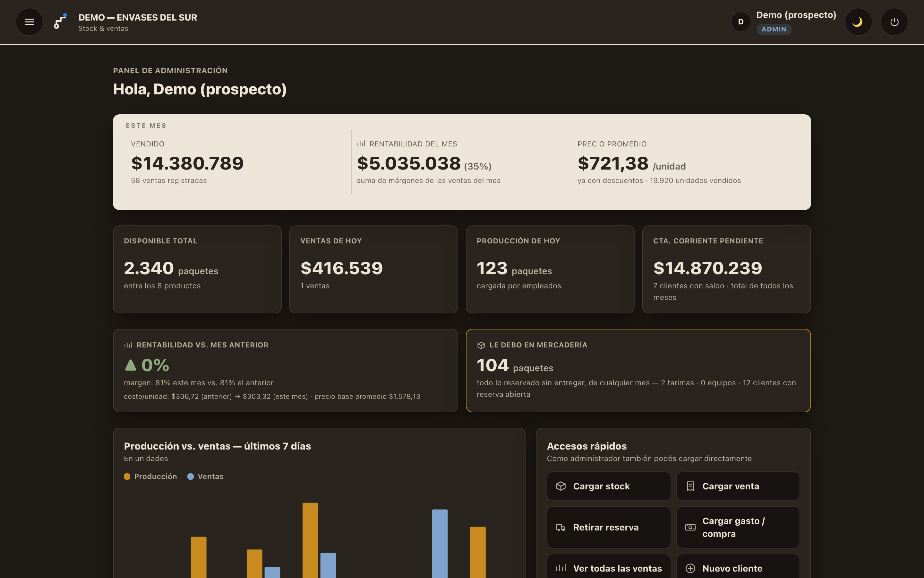Open the Disponible total card
Viewport: 924px width, 578px height.
197,269
